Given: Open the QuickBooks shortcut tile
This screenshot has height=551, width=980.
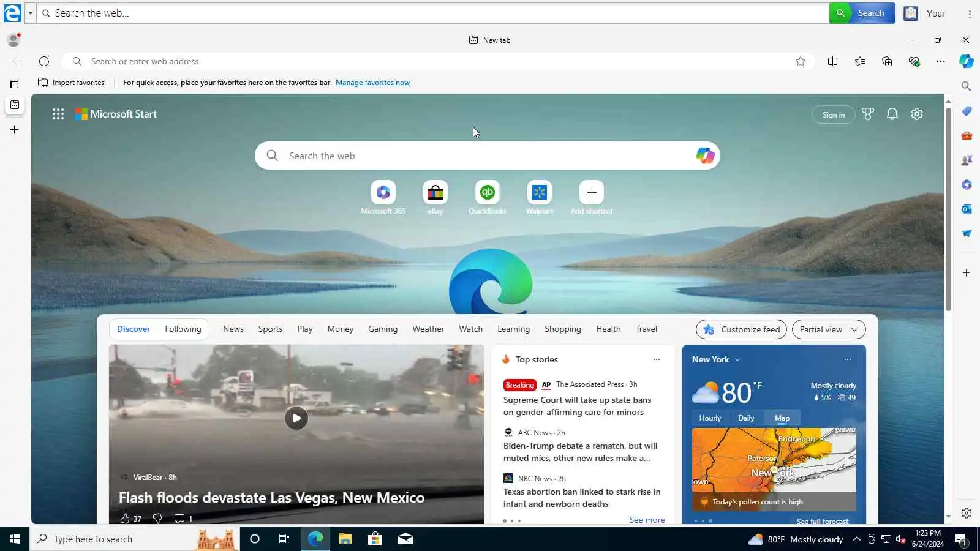Looking at the screenshot, I should (488, 197).
